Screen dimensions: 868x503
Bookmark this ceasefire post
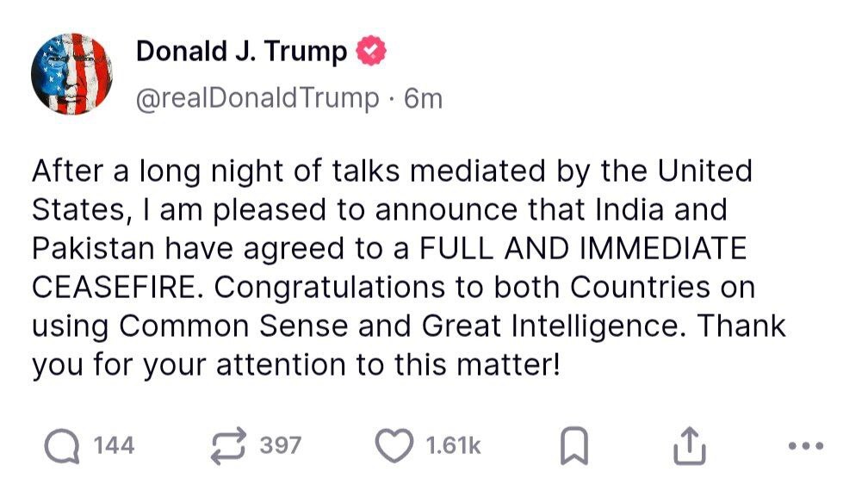click(x=573, y=445)
